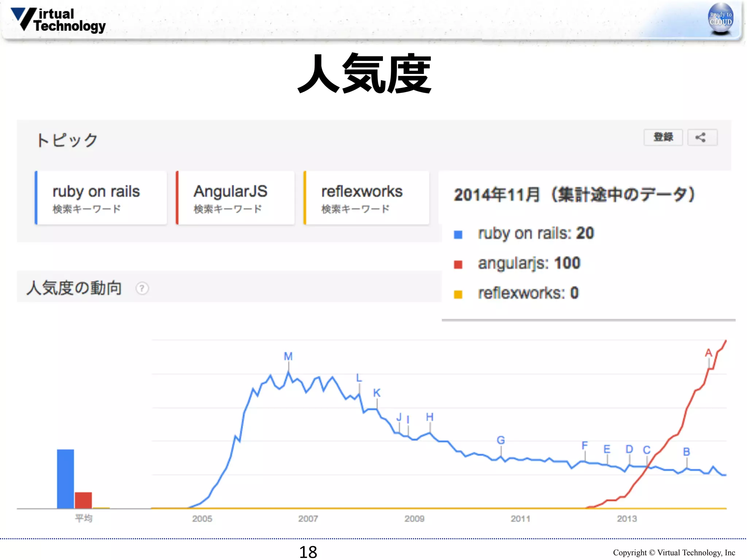Click timeline marker K on the chart
Image resolution: width=747 pixels, height=560 pixels.
[377, 393]
